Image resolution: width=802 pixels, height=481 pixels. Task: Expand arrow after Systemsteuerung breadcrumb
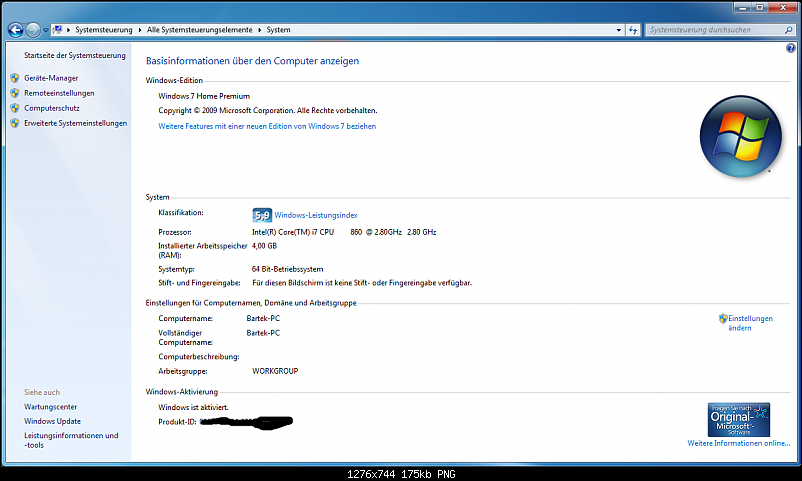point(140,30)
